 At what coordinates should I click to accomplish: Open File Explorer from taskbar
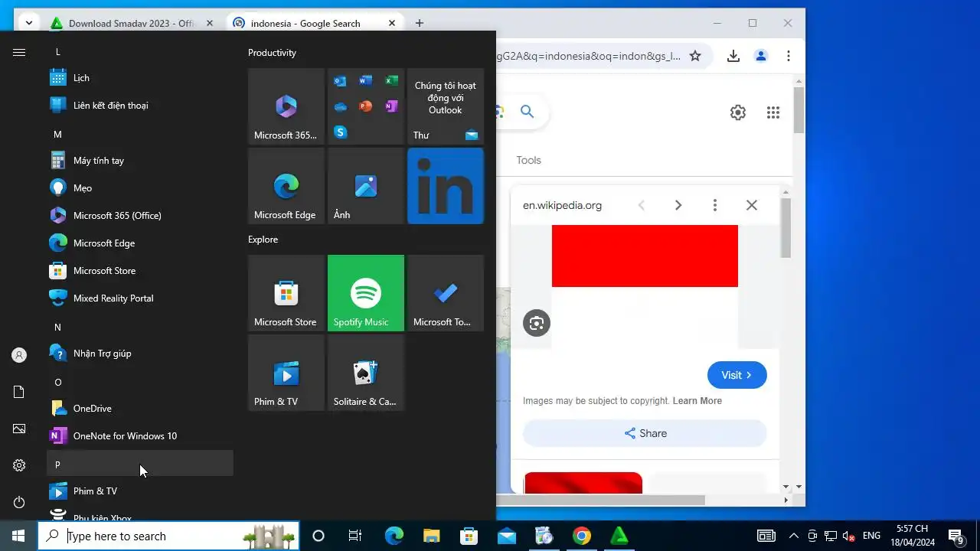432,536
